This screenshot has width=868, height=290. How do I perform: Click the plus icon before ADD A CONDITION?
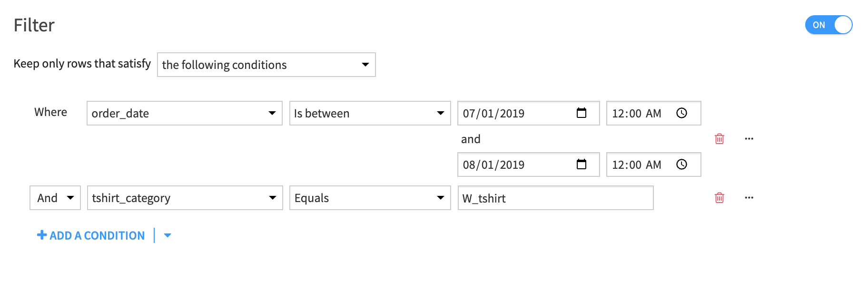coord(41,235)
